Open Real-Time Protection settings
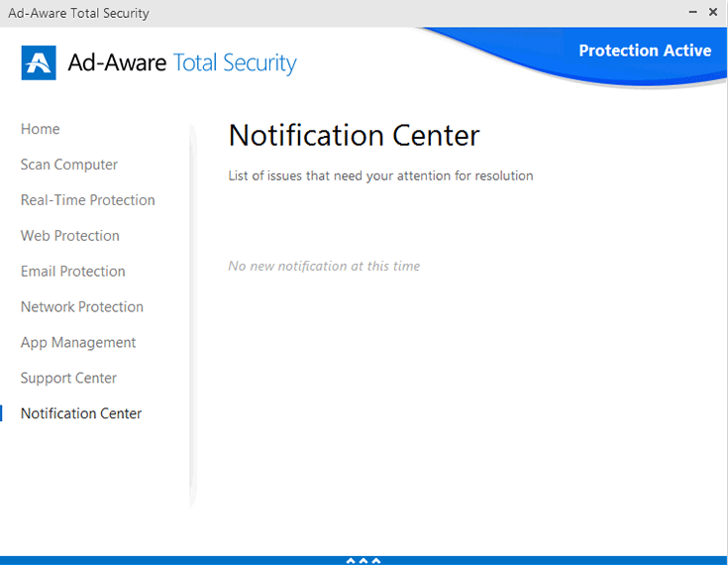Screen dimensions: 728x565 (88, 200)
